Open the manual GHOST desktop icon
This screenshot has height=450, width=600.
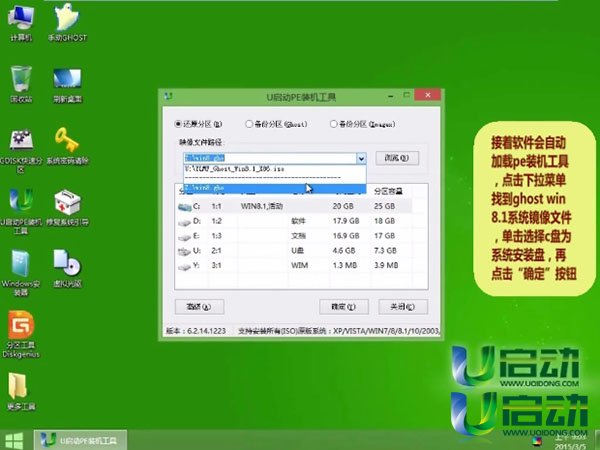point(67,23)
